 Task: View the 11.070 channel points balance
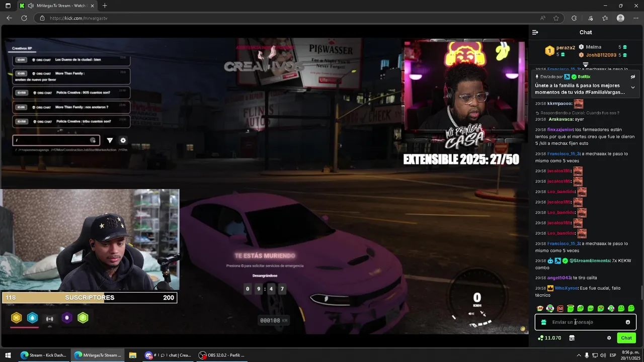pyautogui.click(x=549, y=338)
